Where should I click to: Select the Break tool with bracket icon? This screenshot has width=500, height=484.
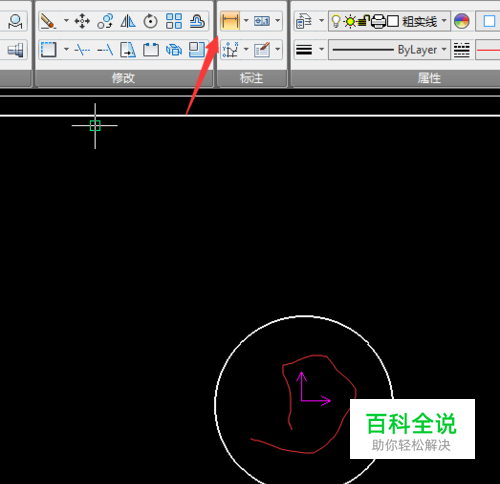(x=151, y=50)
